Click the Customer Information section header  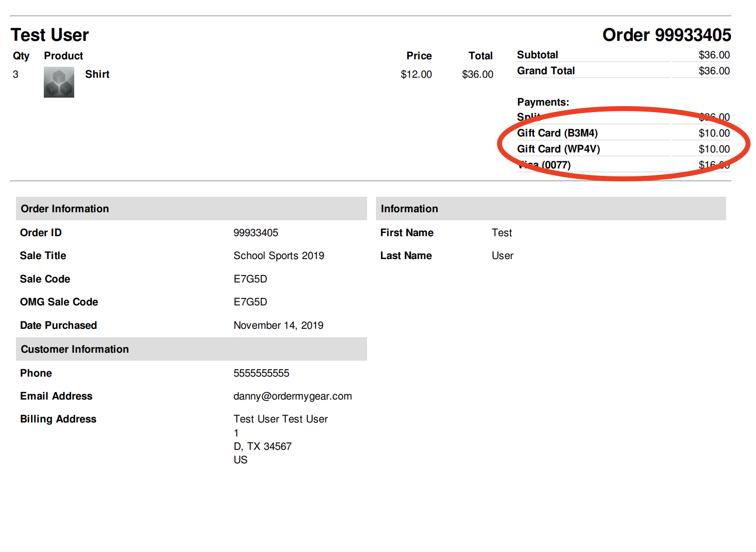tap(191, 349)
